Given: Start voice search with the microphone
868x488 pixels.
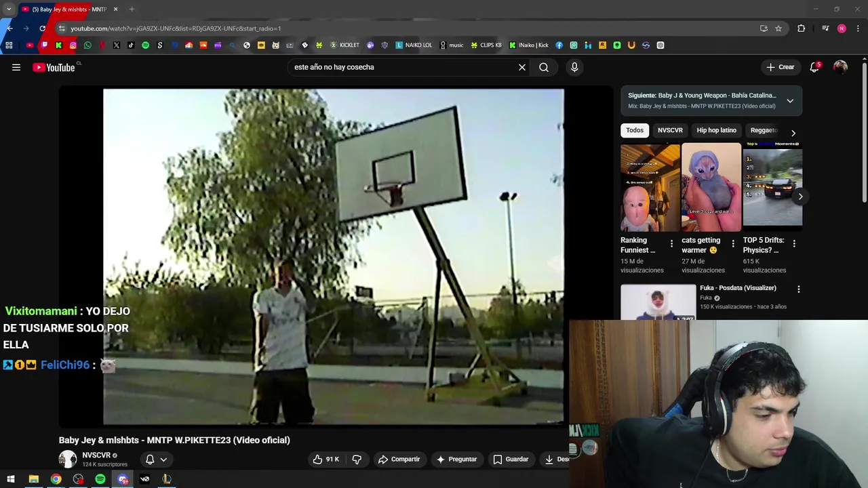Looking at the screenshot, I should click(x=574, y=67).
